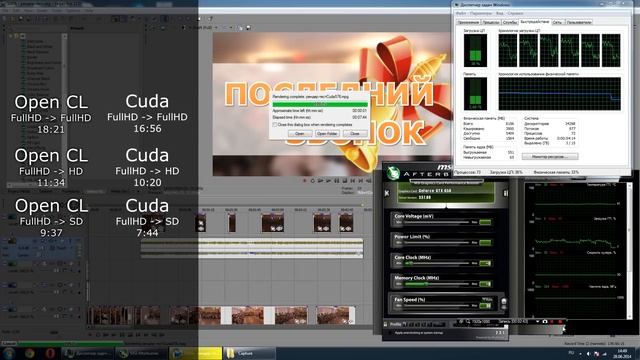Viewport: 640px width, 360px height.
Task: Open the Параметры menu in Task Manager
Action: (481, 13)
